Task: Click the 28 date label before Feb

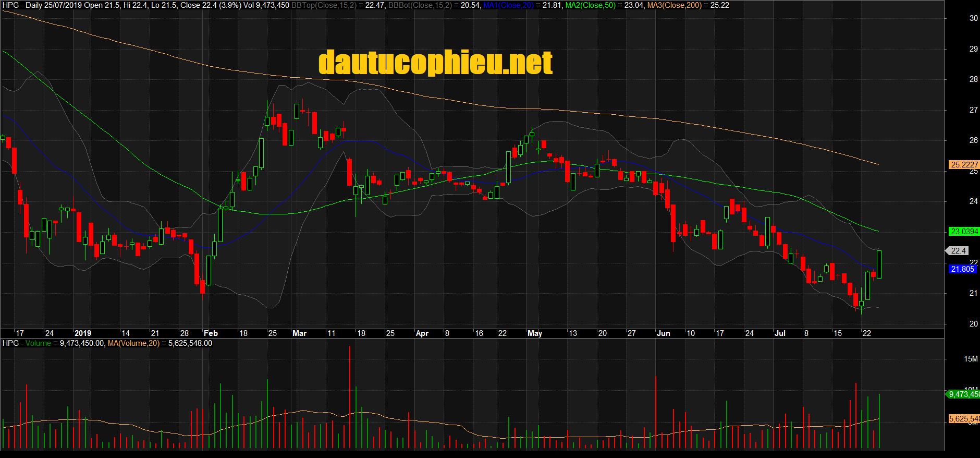Action: pos(185,333)
